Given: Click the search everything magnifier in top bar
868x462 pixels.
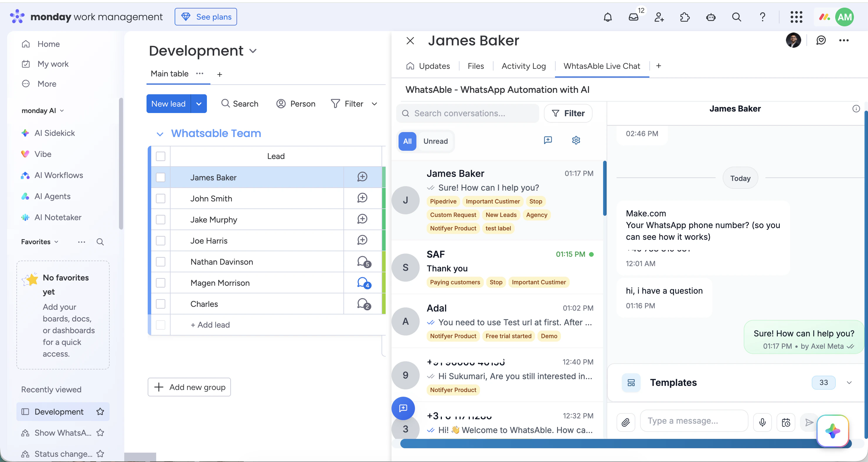Looking at the screenshot, I should 737,17.
